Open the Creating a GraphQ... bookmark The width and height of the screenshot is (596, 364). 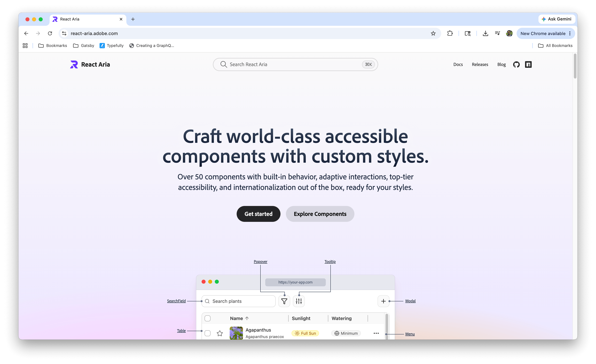(x=152, y=45)
